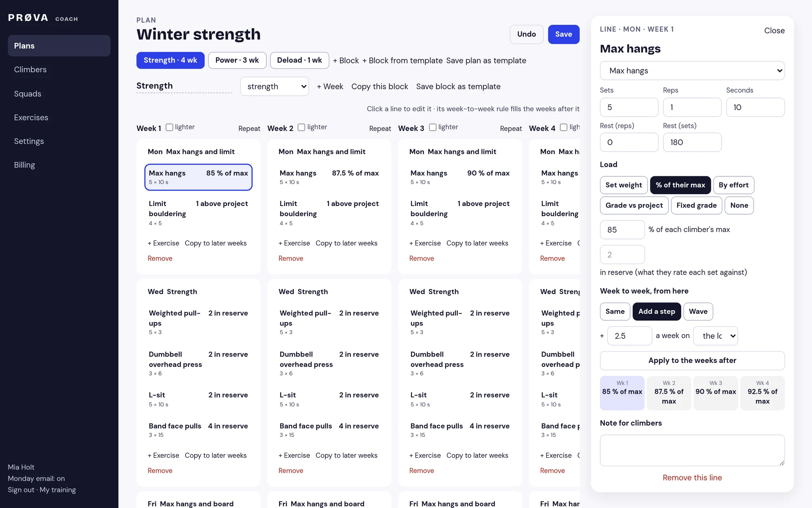
Task: Focus the percent of max field showing 85
Action: [x=622, y=230]
